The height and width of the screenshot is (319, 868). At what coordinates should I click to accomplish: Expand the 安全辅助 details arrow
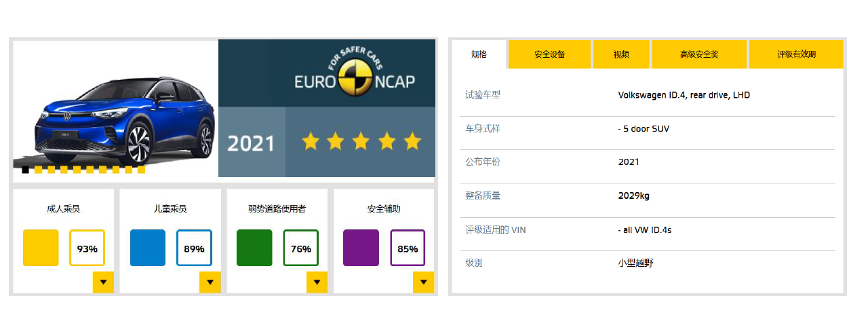(423, 282)
